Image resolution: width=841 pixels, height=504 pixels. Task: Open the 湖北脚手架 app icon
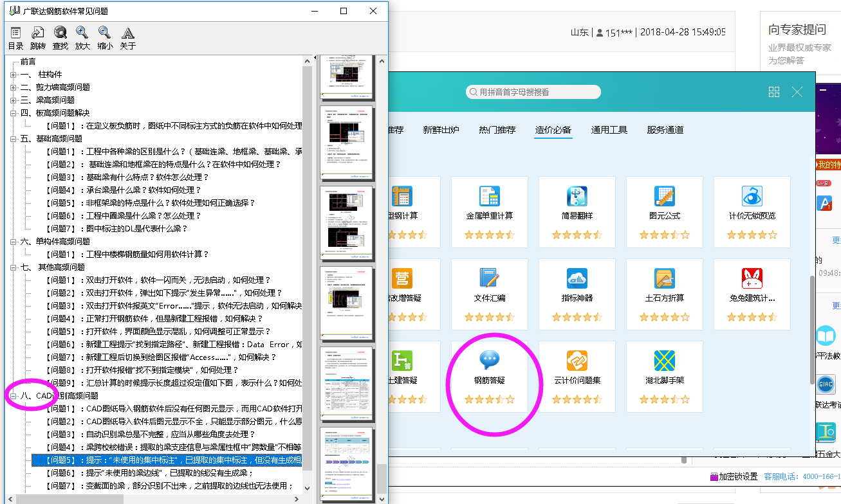point(665,361)
